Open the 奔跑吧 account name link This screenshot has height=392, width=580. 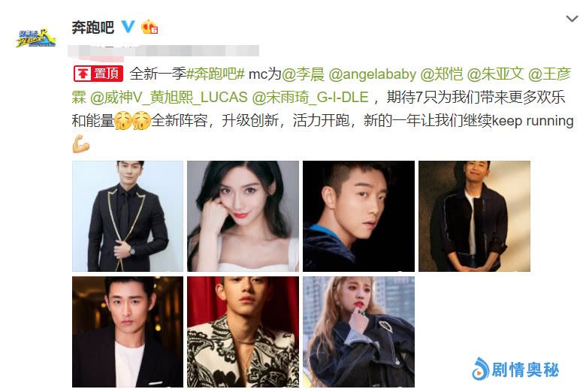point(93,27)
